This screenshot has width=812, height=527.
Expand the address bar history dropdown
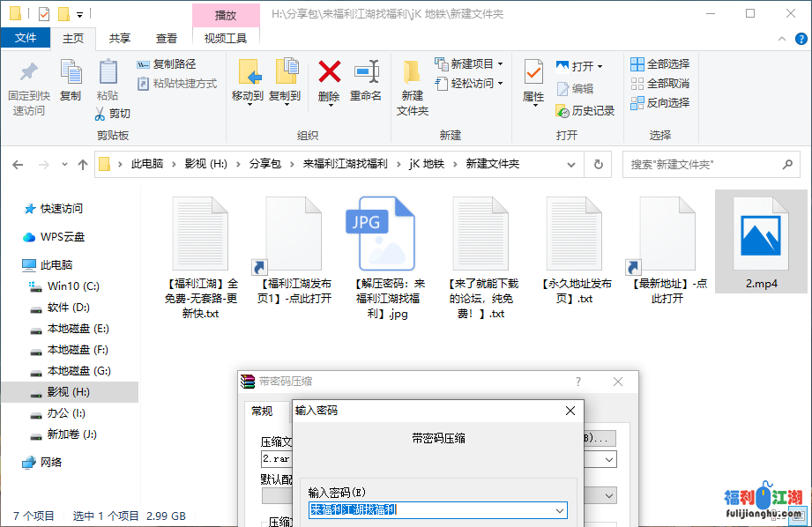pyautogui.click(x=571, y=165)
